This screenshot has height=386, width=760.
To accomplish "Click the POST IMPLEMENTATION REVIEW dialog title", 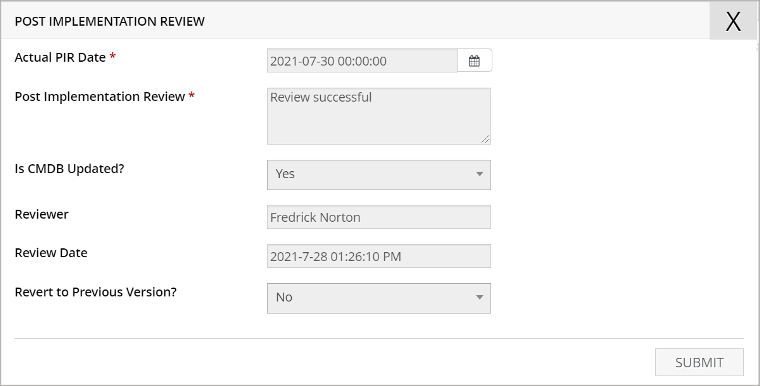I will (x=110, y=21).
